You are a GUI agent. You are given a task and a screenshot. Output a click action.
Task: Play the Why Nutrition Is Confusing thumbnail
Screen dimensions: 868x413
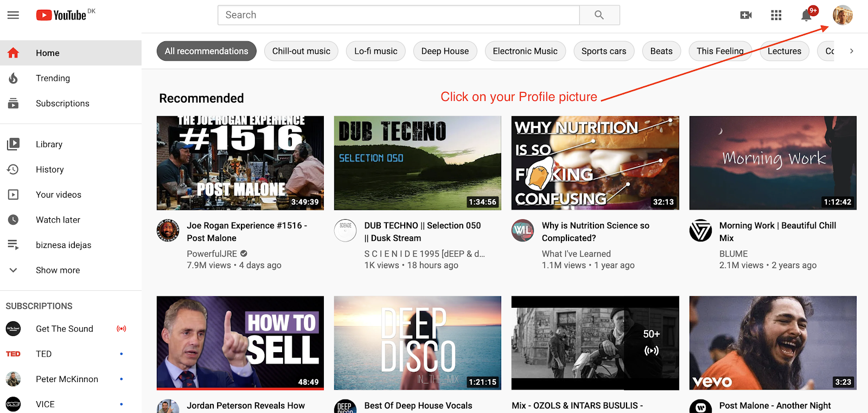tap(595, 163)
